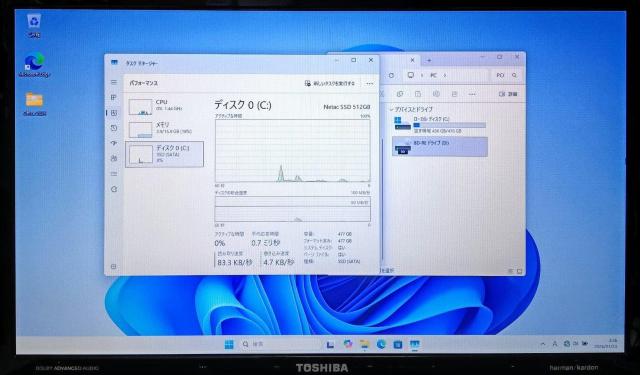Image resolution: width=640 pixels, height=375 pixels.
Task: Click the Explorer search magnifier icon
Action: [514, 75]
